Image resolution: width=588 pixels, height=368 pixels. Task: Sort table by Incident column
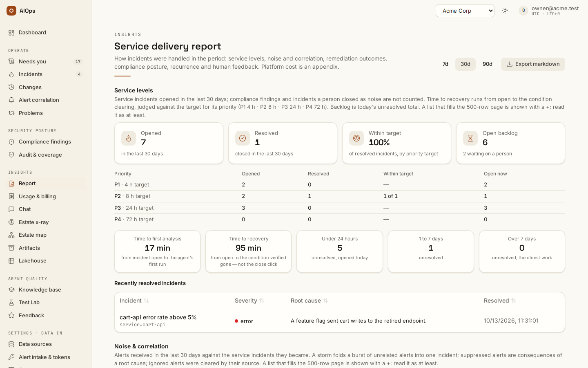pos(134,301)
